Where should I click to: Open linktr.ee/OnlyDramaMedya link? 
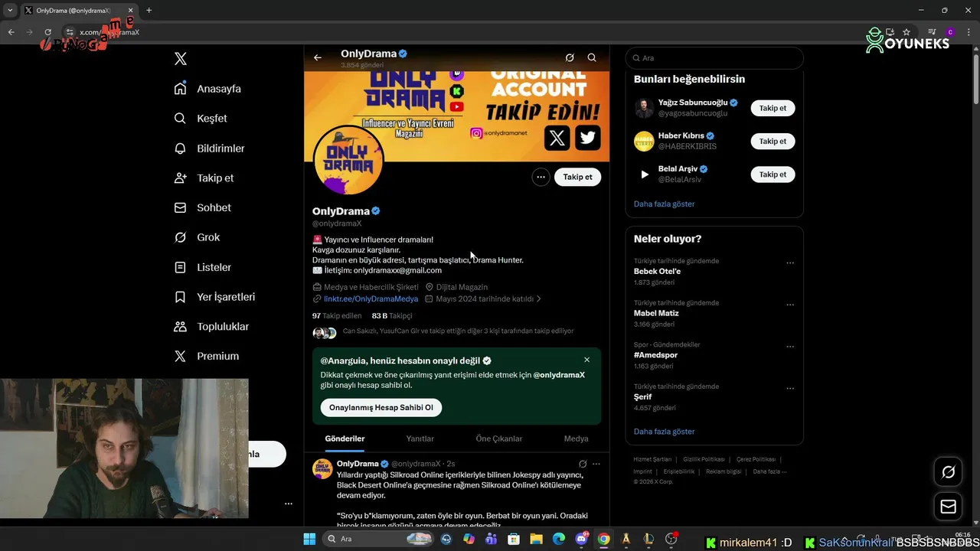coord(371,299)
